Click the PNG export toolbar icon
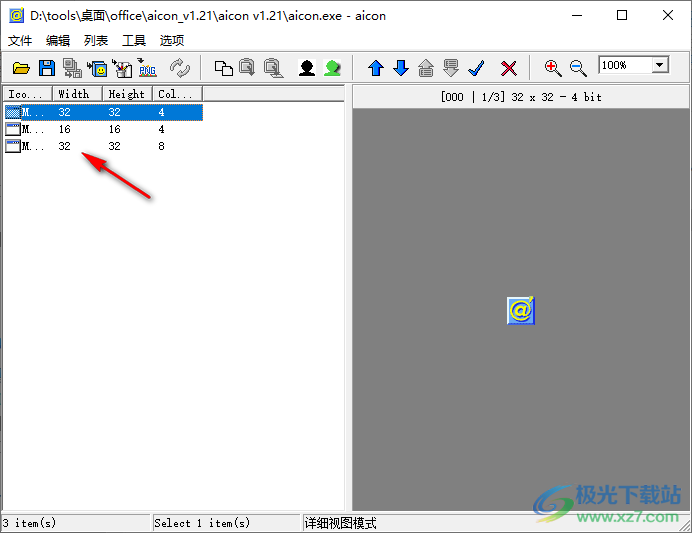This screenshot has height=533, width=692. [147, 68]
